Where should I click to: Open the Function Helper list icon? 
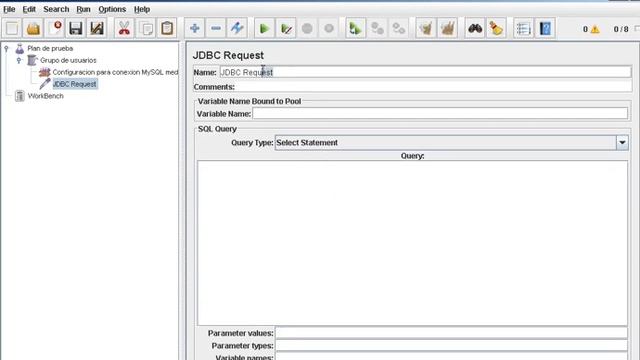pyautogui.click(x=523, y=28)
